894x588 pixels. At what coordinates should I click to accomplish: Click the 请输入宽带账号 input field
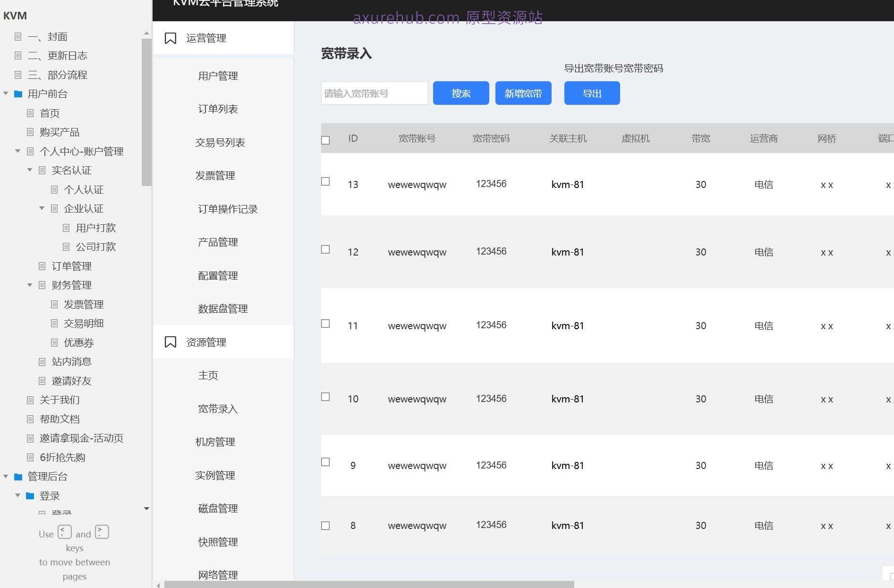[x=374, y=93]
